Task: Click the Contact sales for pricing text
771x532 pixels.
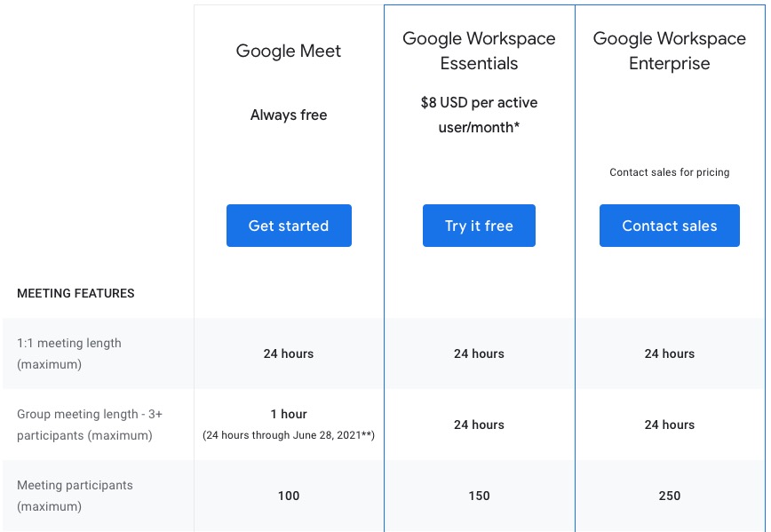Action: [669, 172]
